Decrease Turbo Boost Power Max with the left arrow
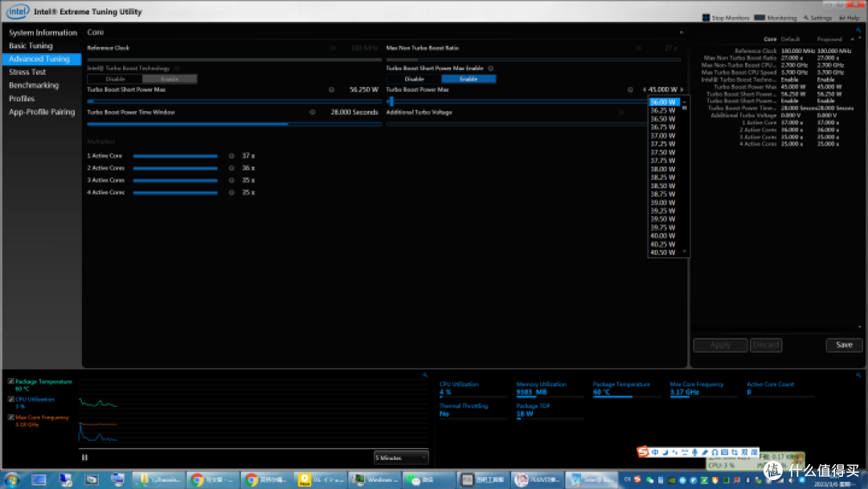 [x=645, y=90]
